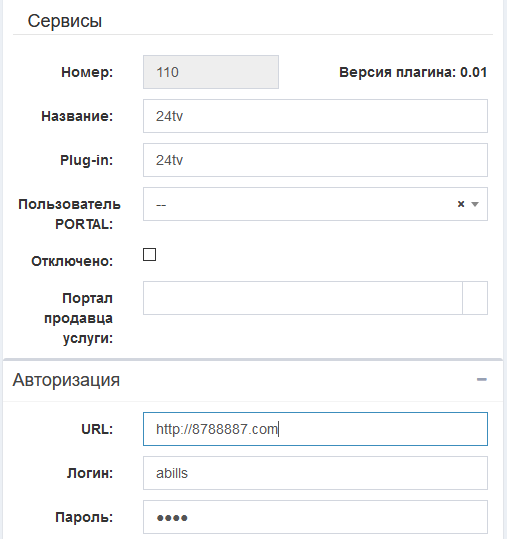This screenshot has height=539, width=507.
Task: Focus the Plug-in input field
Action: 315,160
